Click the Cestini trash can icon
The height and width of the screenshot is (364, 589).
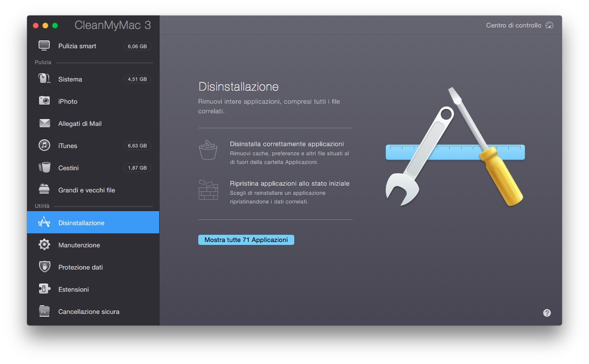pos(44,168)
